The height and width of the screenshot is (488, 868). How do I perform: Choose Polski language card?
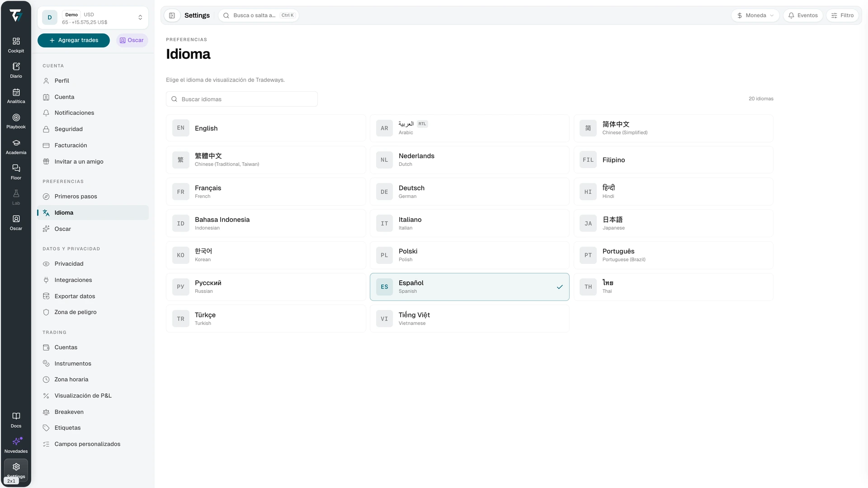470,255
